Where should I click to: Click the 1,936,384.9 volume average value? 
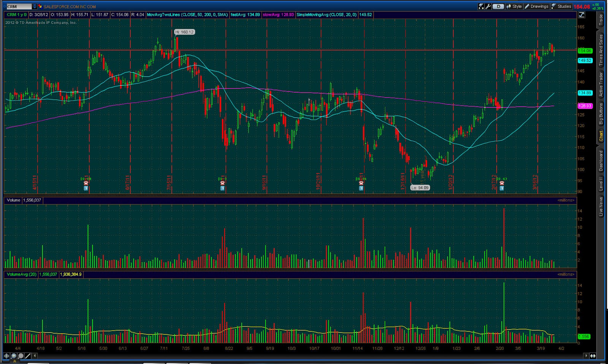(71, 274)
